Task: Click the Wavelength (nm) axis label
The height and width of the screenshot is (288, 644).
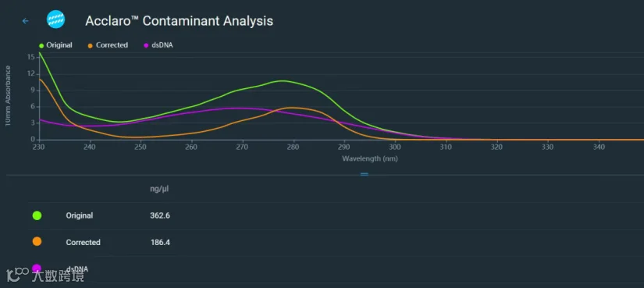Action: 370,158
